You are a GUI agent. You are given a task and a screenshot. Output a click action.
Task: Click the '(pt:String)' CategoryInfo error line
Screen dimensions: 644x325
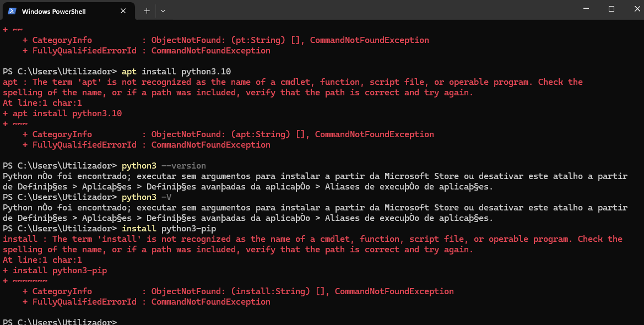click(226, 40)
